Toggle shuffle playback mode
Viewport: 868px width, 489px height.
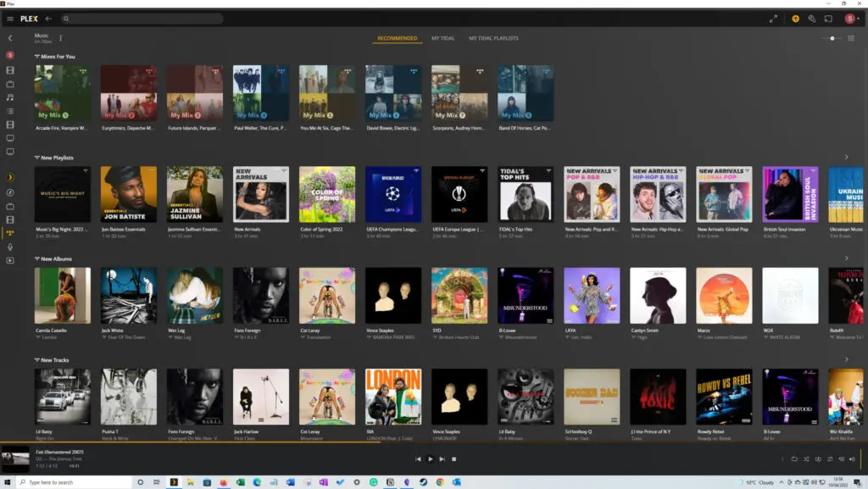806,458
